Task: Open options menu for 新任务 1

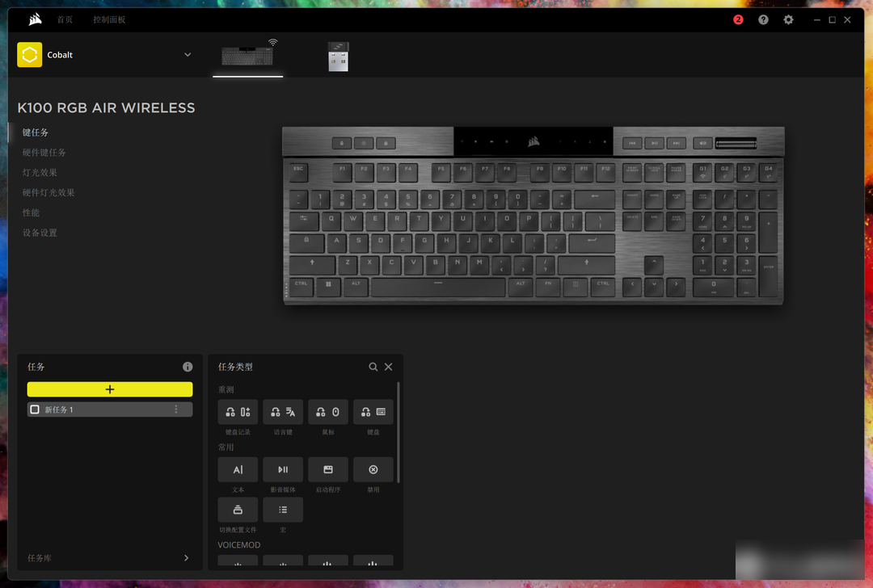Action: pos(176,409)
